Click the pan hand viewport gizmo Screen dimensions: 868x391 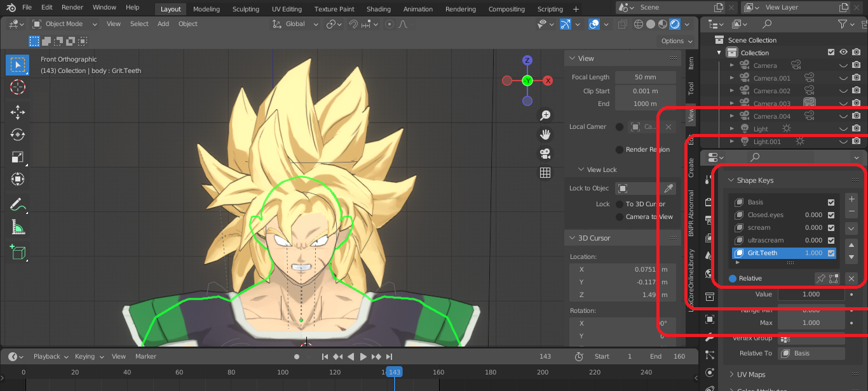(x=545, y=134)
